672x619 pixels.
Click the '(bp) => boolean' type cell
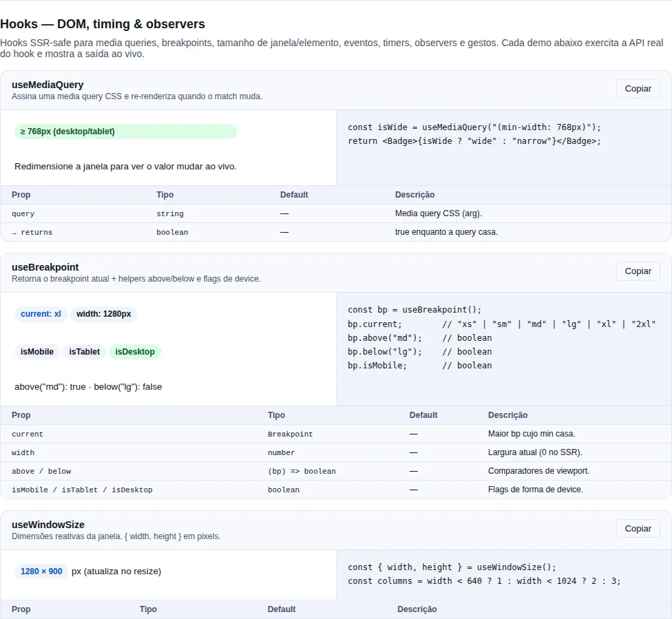coord(302,471)
